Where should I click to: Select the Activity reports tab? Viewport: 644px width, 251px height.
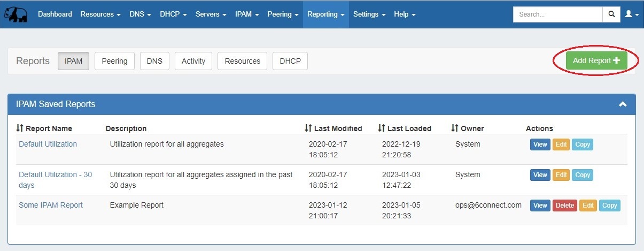pyautogui.click(x=193, y=61)
